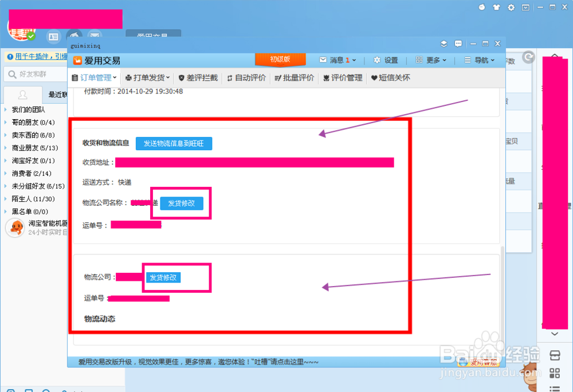Select 差评拦截 in the toolbar
Image resolution: width=573 pixels, height=392 pixels.
click(198, 77)
